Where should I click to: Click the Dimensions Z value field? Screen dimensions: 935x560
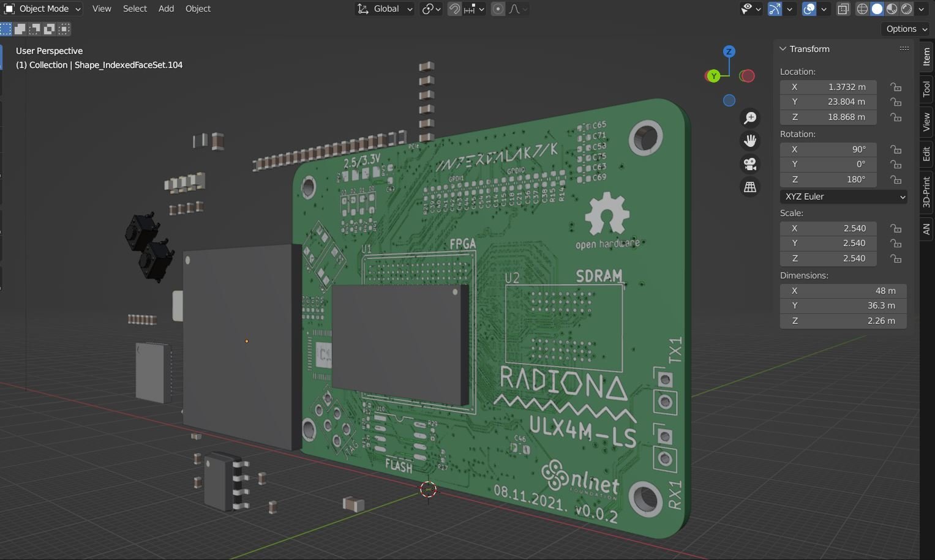[x=844, y=321]
